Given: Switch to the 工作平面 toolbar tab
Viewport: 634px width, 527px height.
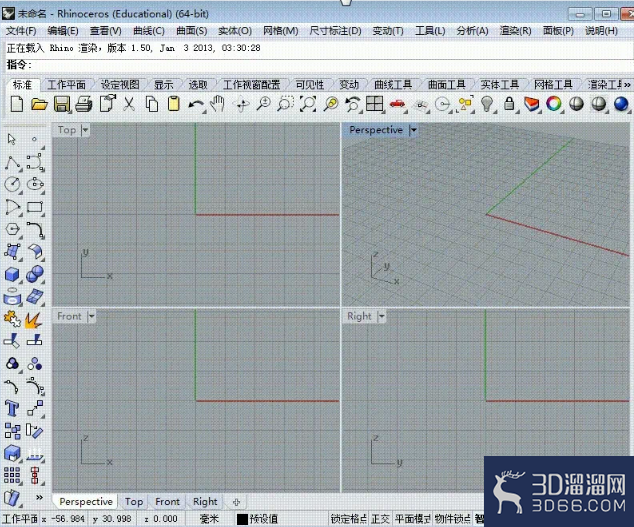Looking at the screenshot, I should 67,85.
